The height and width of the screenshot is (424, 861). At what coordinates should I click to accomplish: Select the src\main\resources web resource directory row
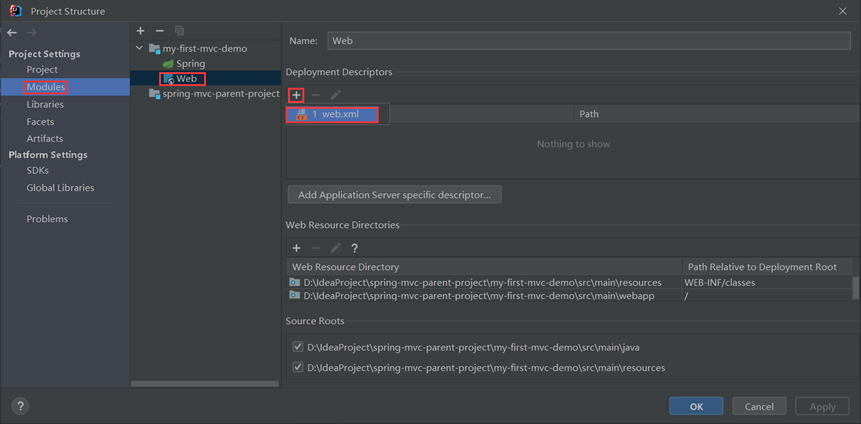[569, 282]
